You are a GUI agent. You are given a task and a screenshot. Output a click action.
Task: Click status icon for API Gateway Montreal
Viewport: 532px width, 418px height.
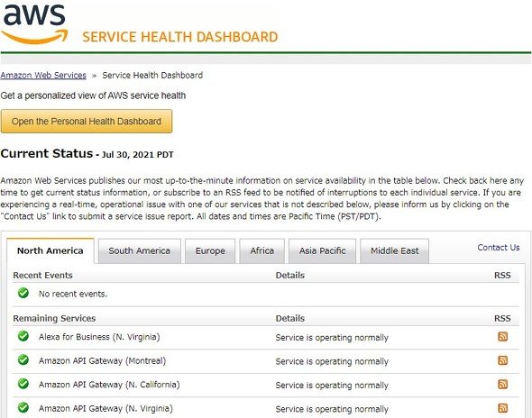[x=23, y=359]
